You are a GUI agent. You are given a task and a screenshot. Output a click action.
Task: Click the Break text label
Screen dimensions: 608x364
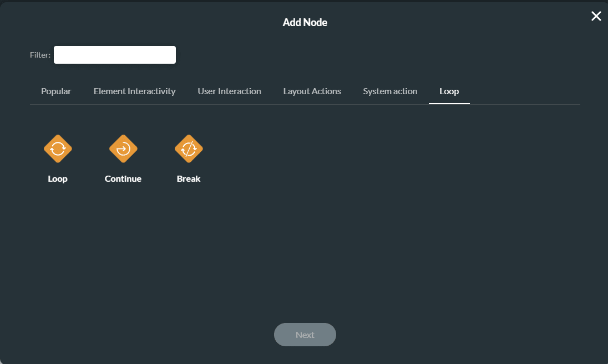click(189, 178)
